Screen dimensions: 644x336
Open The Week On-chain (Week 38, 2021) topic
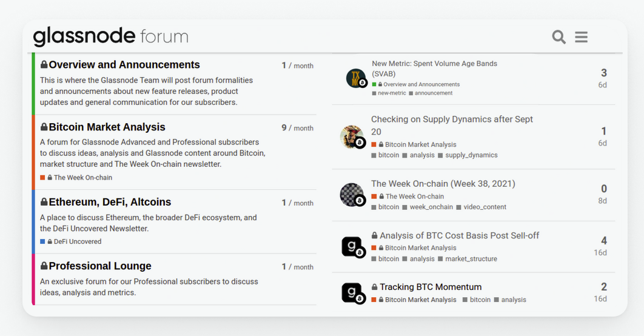443,184
